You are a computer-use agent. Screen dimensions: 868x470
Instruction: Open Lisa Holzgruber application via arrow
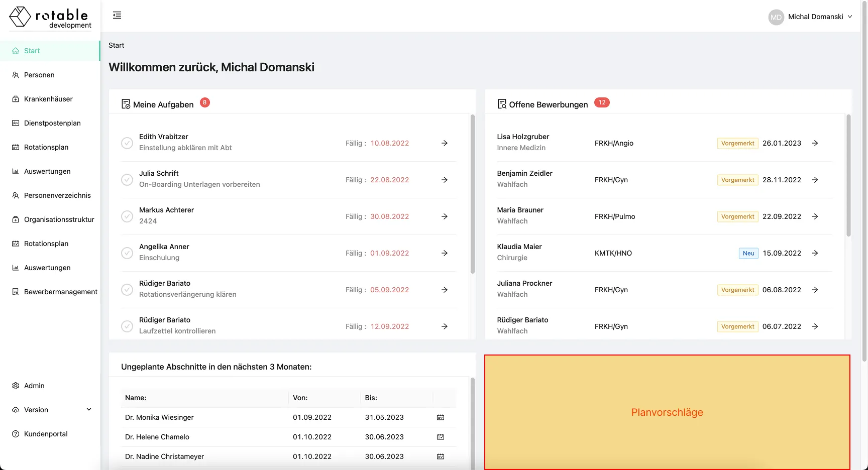pos(815,143)
